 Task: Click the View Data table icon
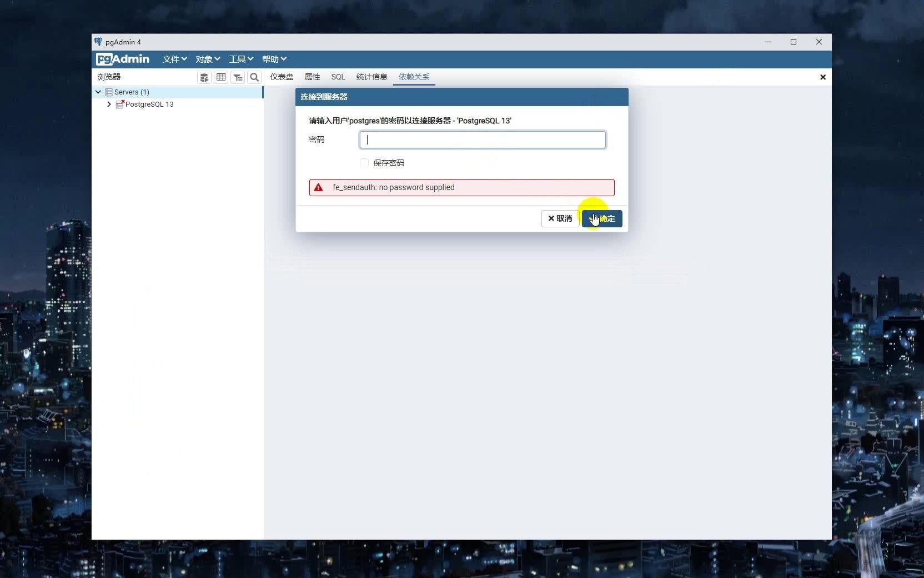tap(221, 77)
